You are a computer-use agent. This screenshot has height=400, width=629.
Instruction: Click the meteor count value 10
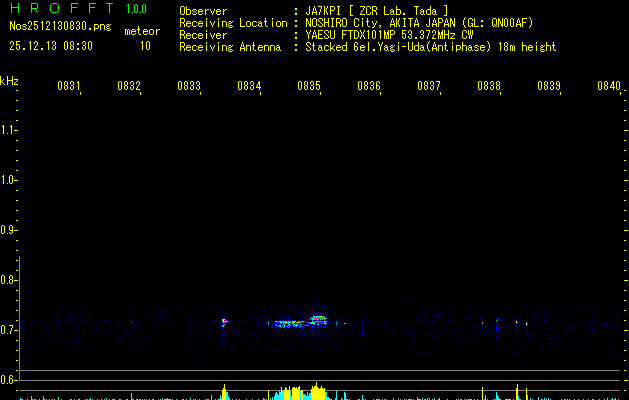coord(145,46)
